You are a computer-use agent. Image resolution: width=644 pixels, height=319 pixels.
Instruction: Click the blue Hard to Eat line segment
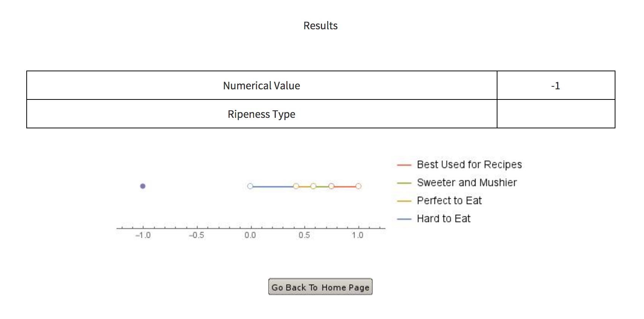(273, 186)
